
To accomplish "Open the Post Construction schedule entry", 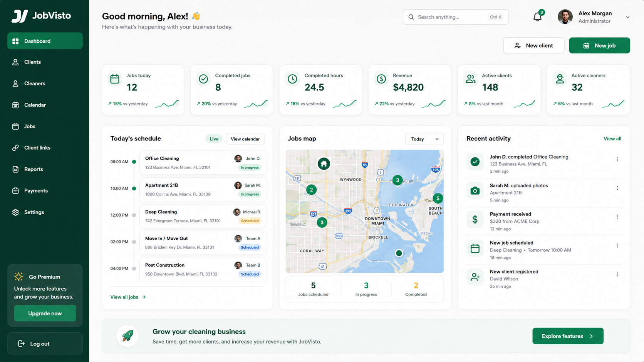I will [203, 269].
